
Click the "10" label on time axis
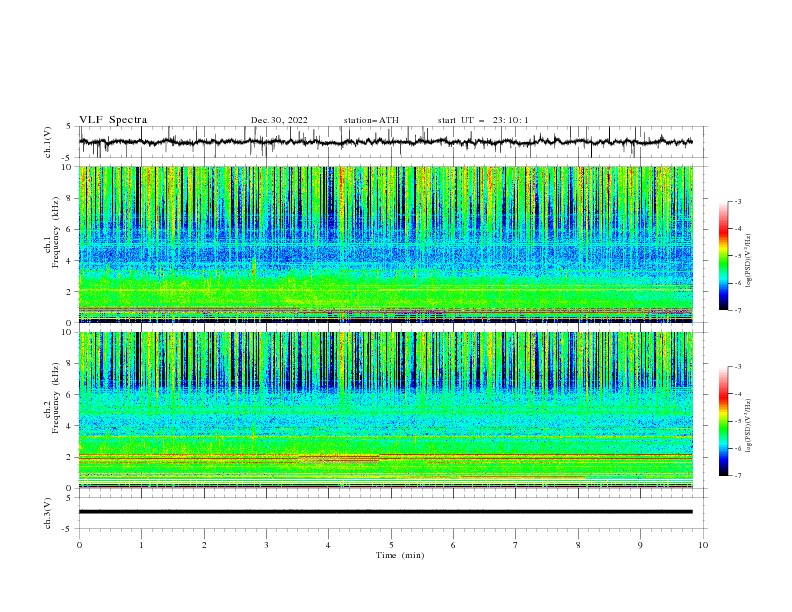703,545
